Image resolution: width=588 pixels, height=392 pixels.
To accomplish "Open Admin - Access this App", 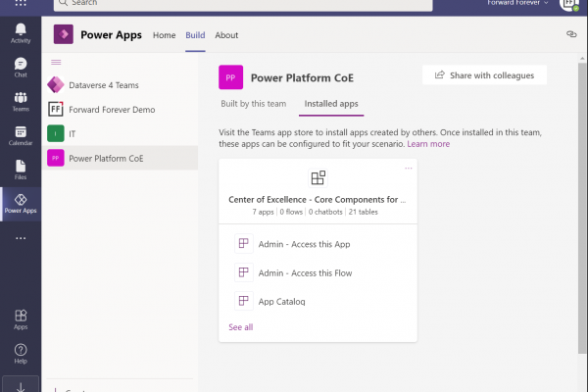I will [x=304, y=244].
